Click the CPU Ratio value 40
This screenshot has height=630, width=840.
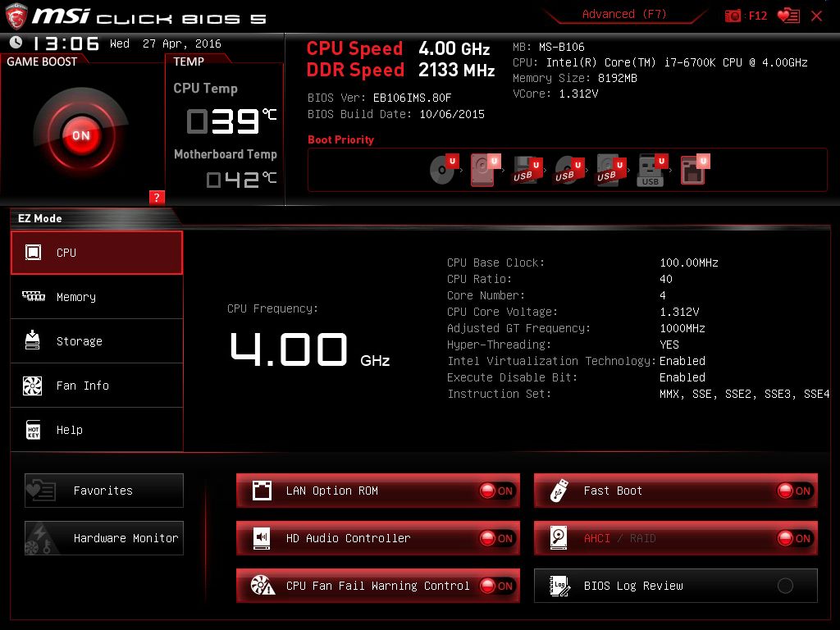(666, 279)
